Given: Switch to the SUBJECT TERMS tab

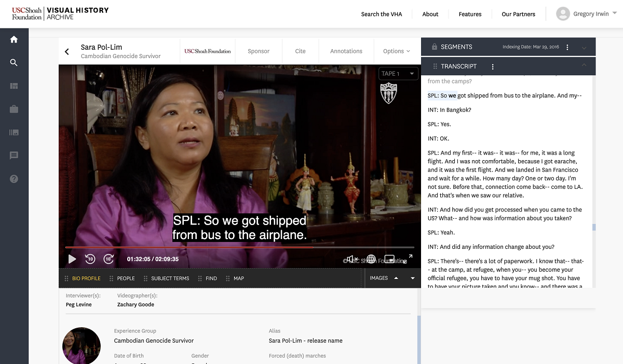Looking at the screenshot, I should click(x=170, y=278).
